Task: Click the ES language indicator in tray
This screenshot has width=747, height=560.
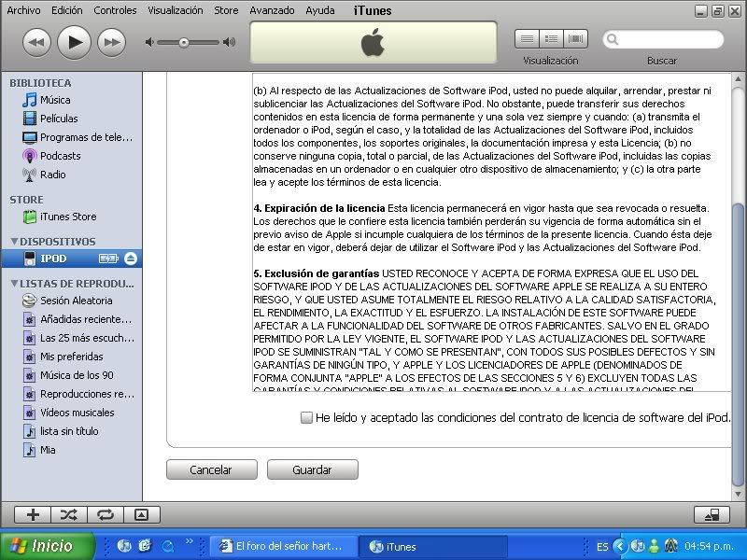Action: pyautogui.click(x=602, y=547)
